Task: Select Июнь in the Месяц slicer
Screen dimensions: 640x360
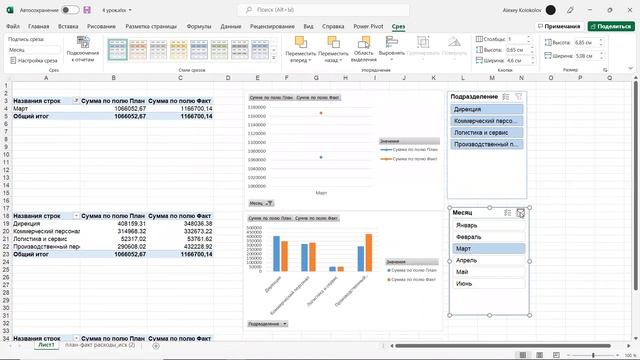Action: pyautogui.click(x=489, y=284)
